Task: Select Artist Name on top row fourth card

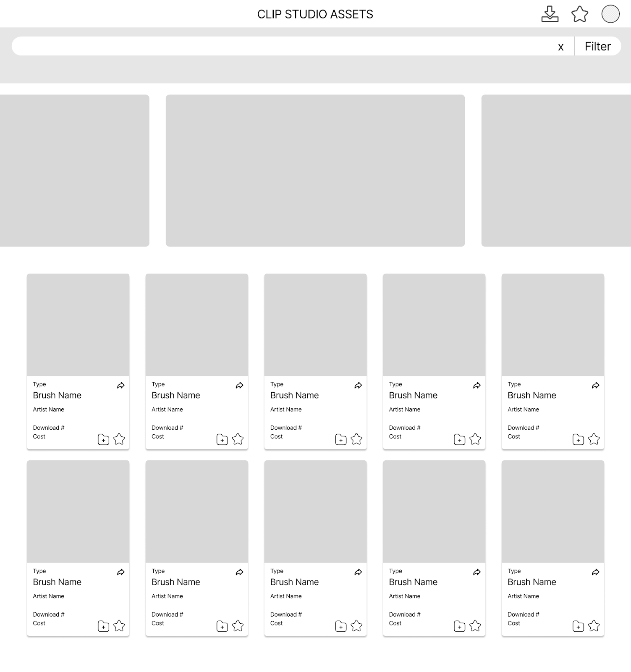Action: [x=404, y=409]
